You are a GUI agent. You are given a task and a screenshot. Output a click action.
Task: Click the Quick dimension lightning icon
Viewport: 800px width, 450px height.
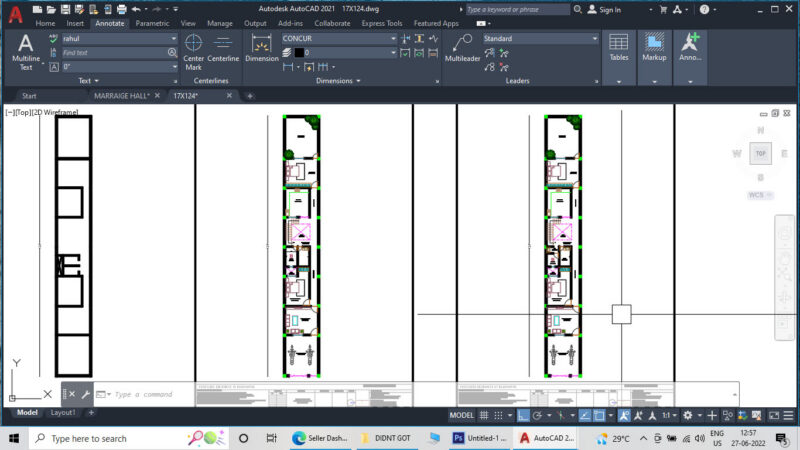[309, 67]
